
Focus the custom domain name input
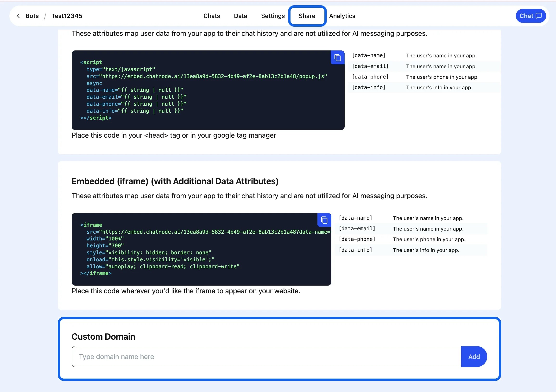tap(266, 356)
